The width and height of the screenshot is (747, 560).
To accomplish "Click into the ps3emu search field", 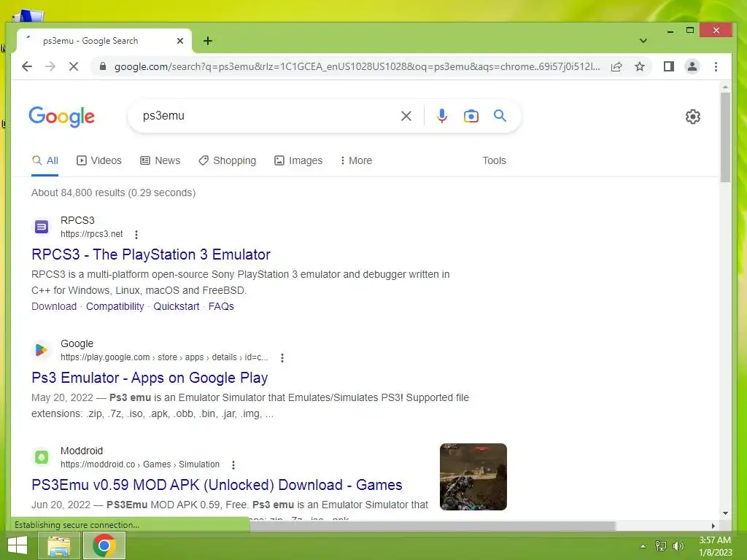I will [267, 116].
